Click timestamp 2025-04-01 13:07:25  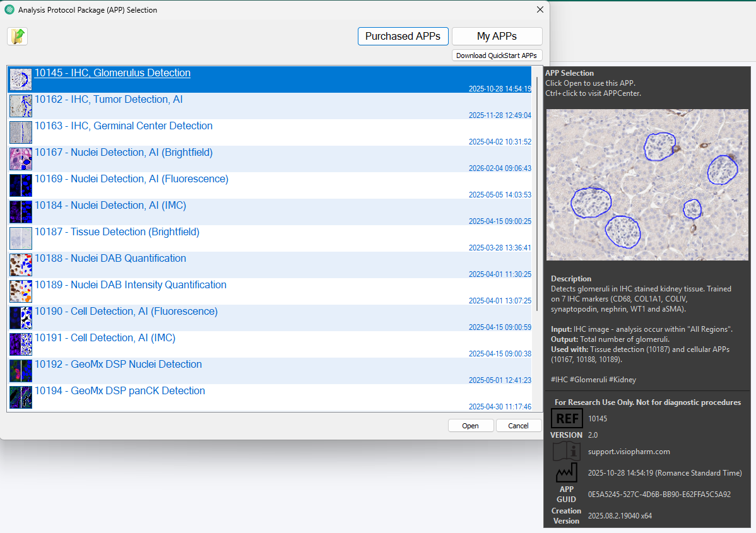click(x=500, y=301)
